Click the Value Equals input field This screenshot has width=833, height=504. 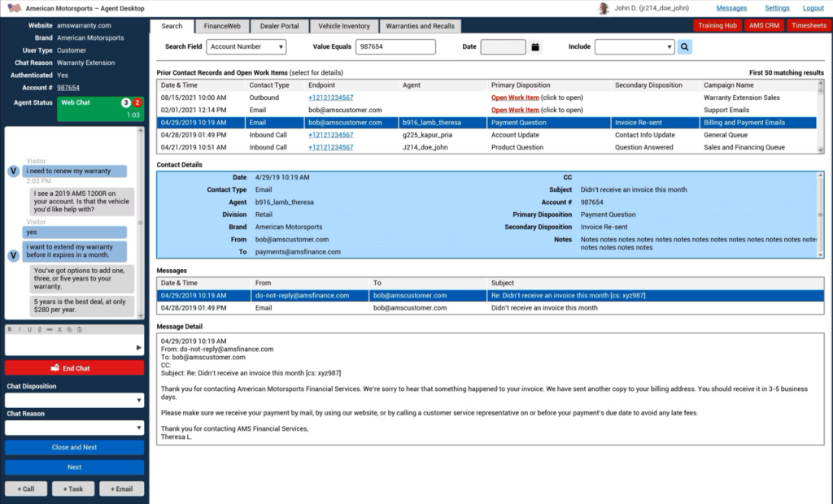(x=396, y=46)
